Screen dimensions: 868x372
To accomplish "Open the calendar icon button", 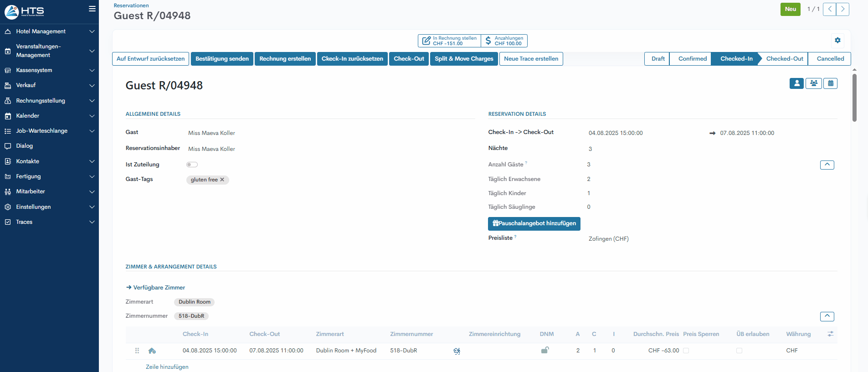I will point(830,83).
